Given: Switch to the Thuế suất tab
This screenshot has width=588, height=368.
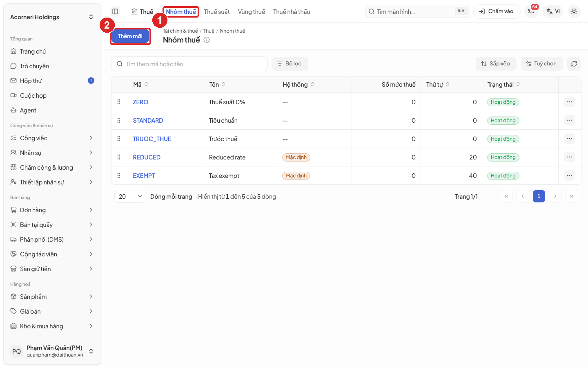Looking at the screenshot, I should 217,12.
